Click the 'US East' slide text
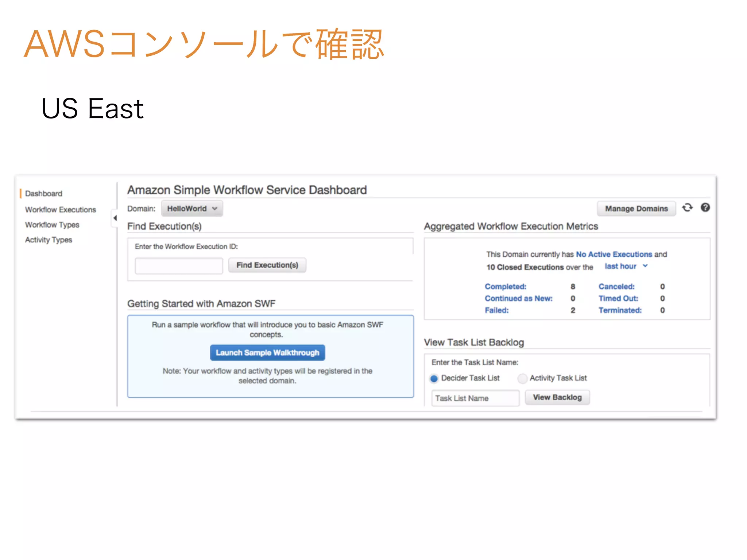The height and width of the screenshot is (560, 747). [x=93, y=109]
